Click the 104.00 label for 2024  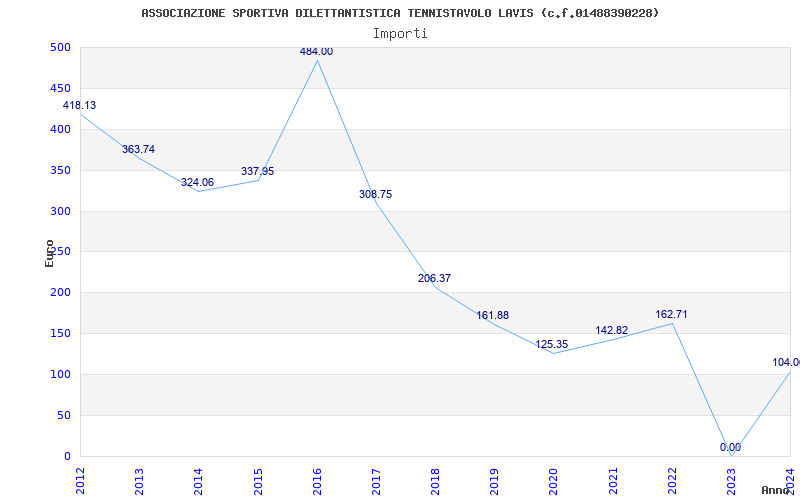click(x=786, y=362)
